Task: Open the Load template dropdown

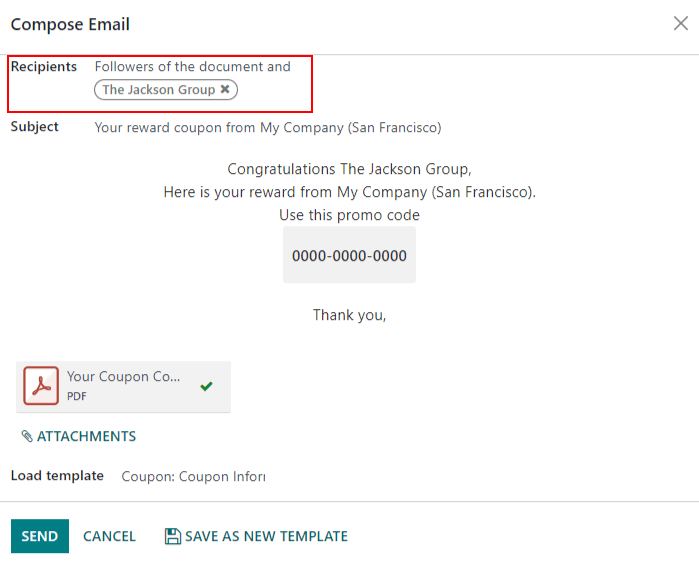Action: (193, 476)
